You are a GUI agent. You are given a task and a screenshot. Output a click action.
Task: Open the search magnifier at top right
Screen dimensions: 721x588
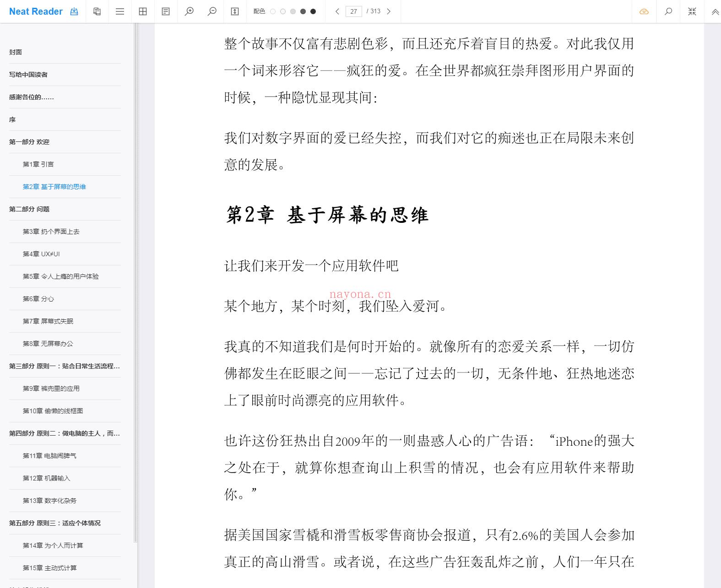click(x=668, y=11)
